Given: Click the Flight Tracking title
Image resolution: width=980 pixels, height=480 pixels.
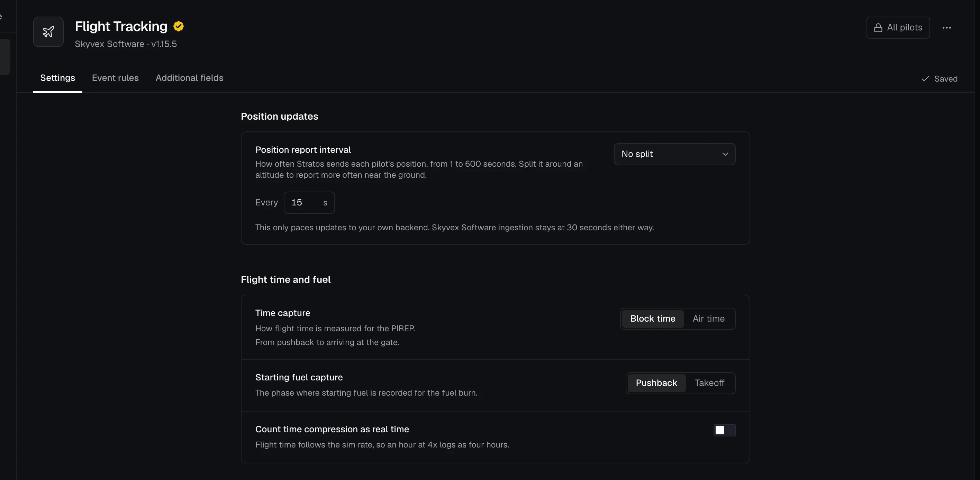Looking at the screenshot, I should click(x=121, y=26).
